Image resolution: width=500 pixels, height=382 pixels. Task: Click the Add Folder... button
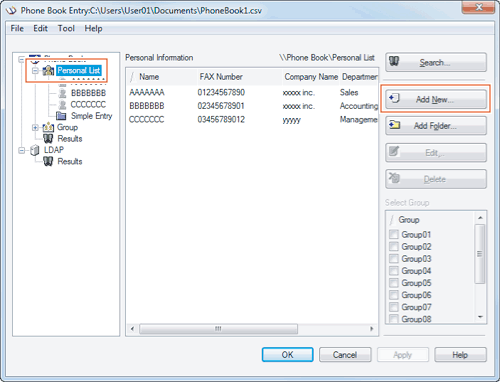click(x=436, y=126)
